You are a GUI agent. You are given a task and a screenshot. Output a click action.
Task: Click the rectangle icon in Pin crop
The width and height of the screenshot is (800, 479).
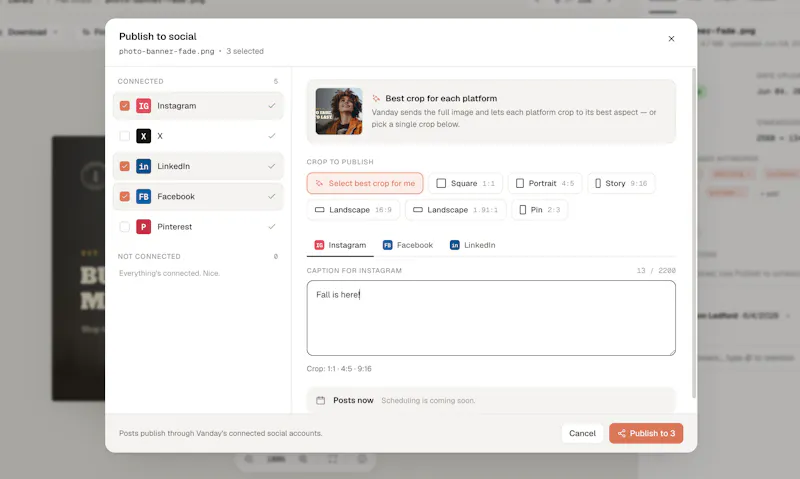(x=522, y=210)
